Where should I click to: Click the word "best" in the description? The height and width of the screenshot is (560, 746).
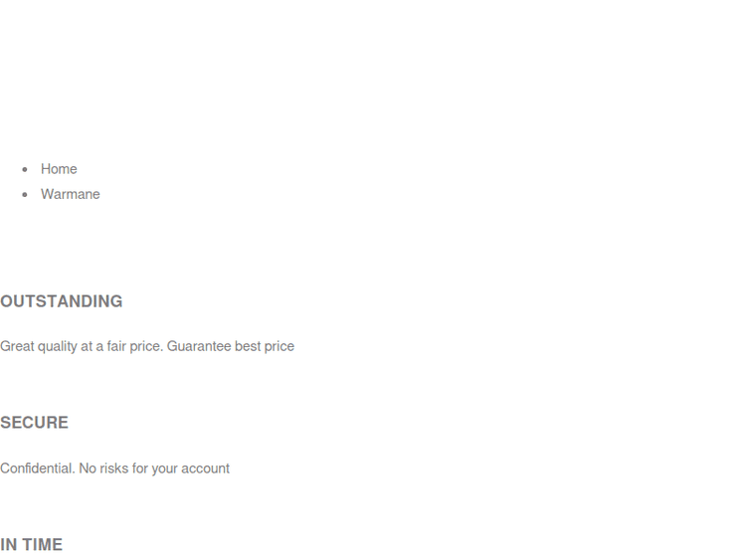pyautogui.click(x=248, y=346)
